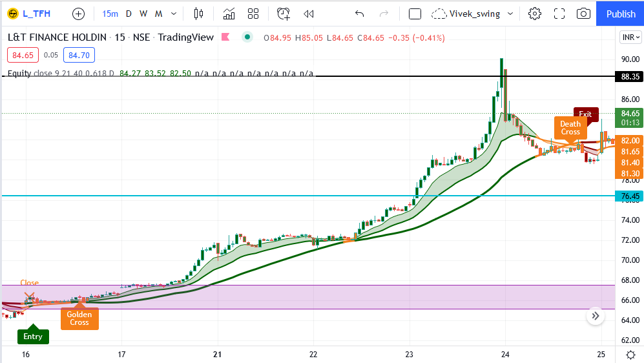The image size is (644, 363).
Task: Click the orange 81.40 price label
Action: click(x=629, y=163)
